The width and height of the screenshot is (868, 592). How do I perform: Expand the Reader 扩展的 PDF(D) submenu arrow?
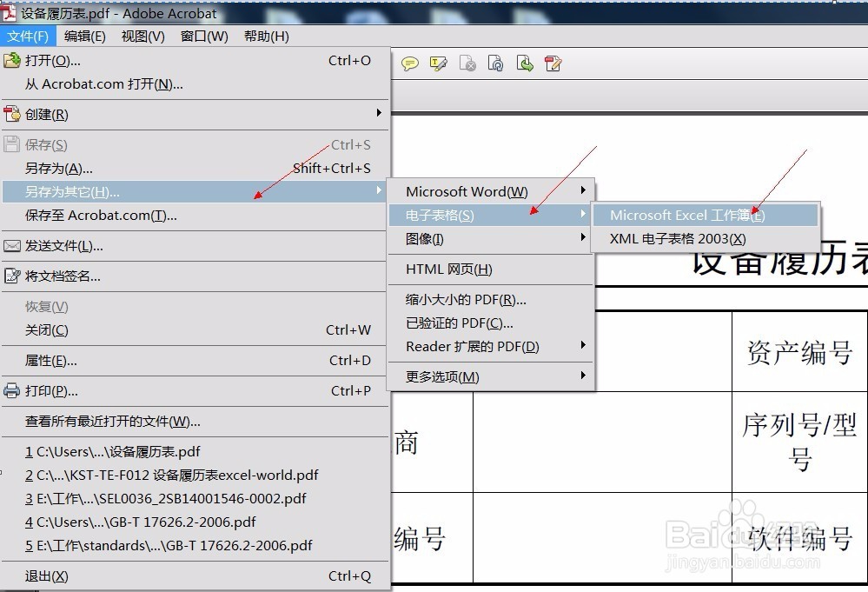point(583,344)
